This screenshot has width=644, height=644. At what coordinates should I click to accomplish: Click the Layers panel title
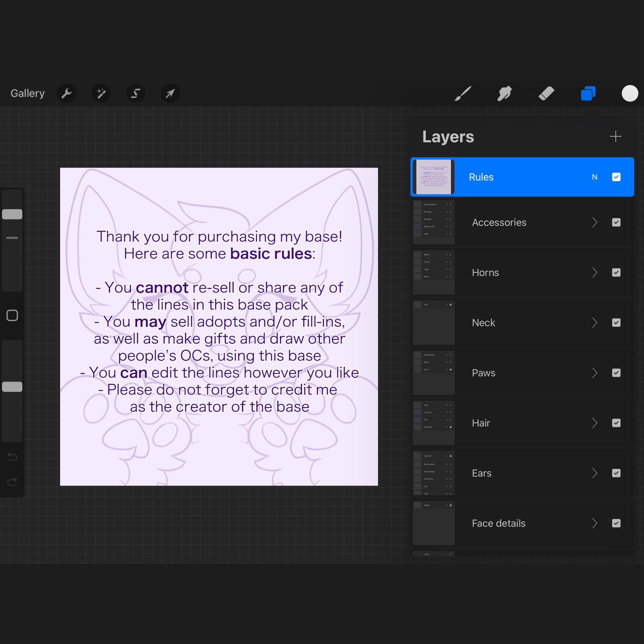[448, 137]
